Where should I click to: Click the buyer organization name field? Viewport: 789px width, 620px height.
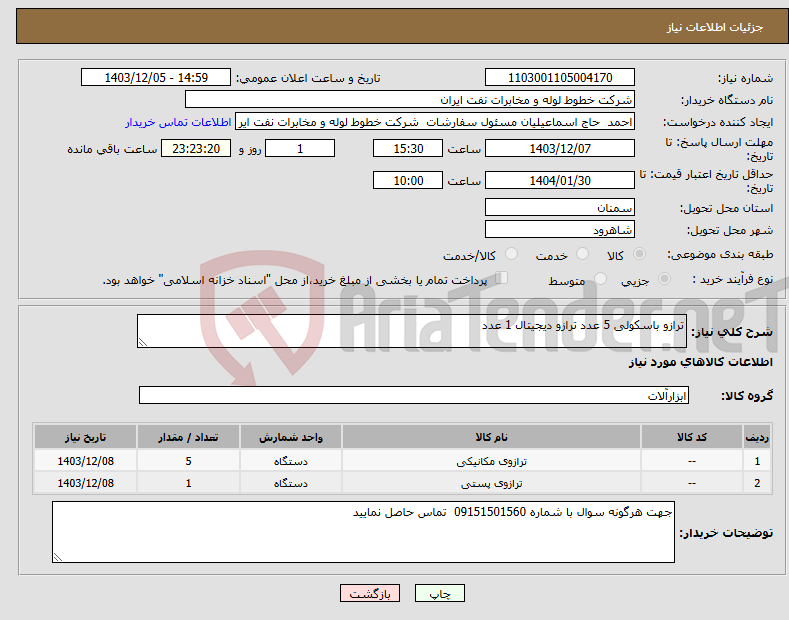pyautogui.click(x=410, y=100)
